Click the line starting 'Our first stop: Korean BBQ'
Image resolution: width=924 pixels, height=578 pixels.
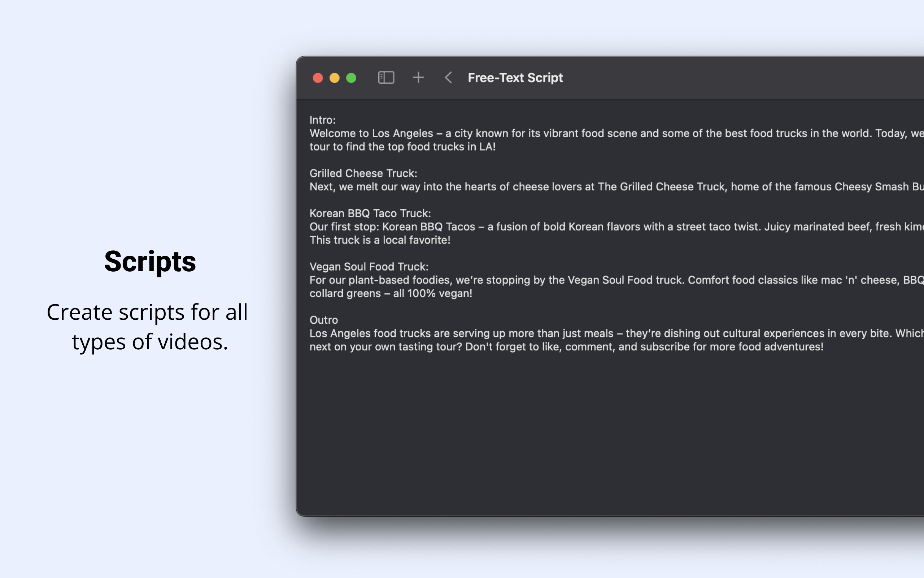(x=616, y=227)
